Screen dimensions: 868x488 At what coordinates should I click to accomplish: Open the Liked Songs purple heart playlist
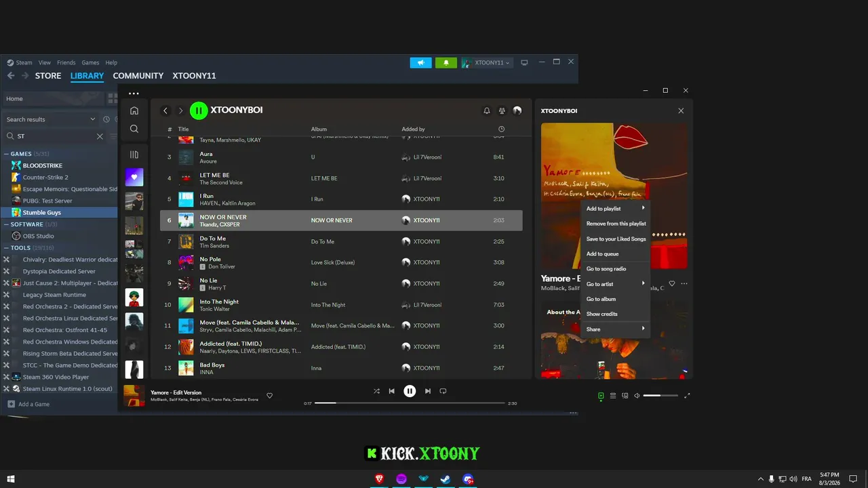click(134, 177)
